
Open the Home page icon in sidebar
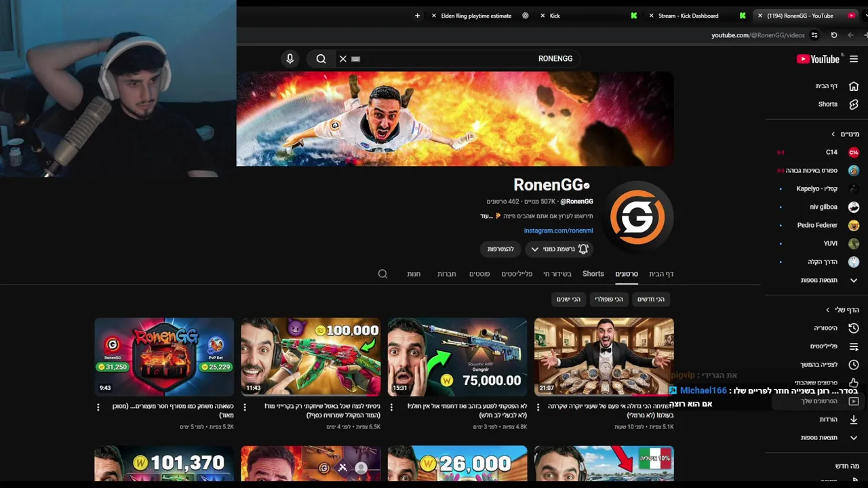[x=854, y=86]
